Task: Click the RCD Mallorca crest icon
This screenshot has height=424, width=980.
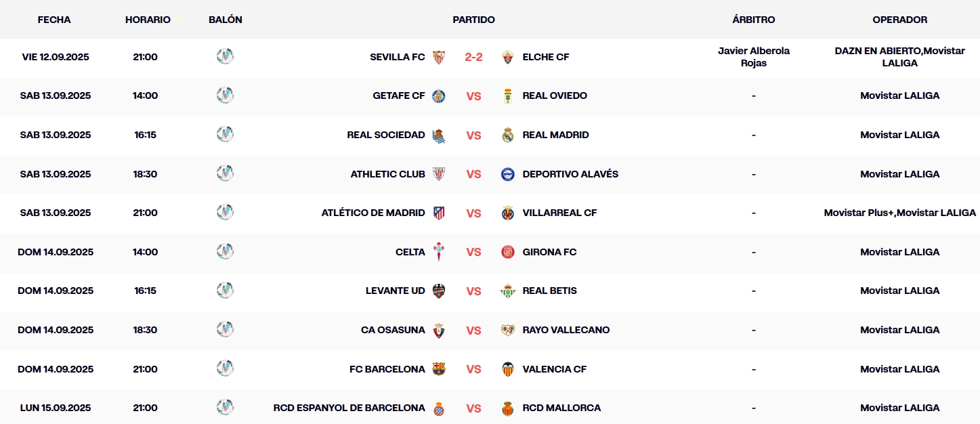Action: click(508, 408)
